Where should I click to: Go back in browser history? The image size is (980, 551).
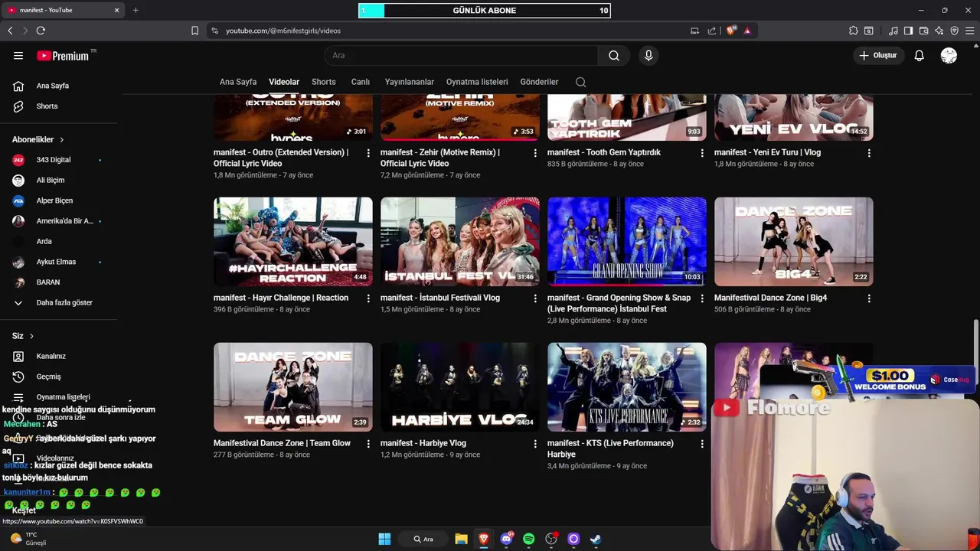pos(10,31)
